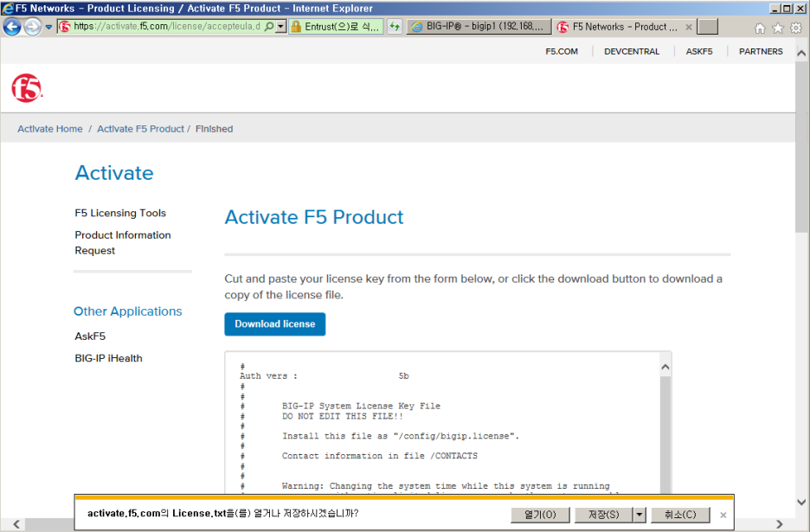Open the address bar autocomplete dropdown

point(281,27)
